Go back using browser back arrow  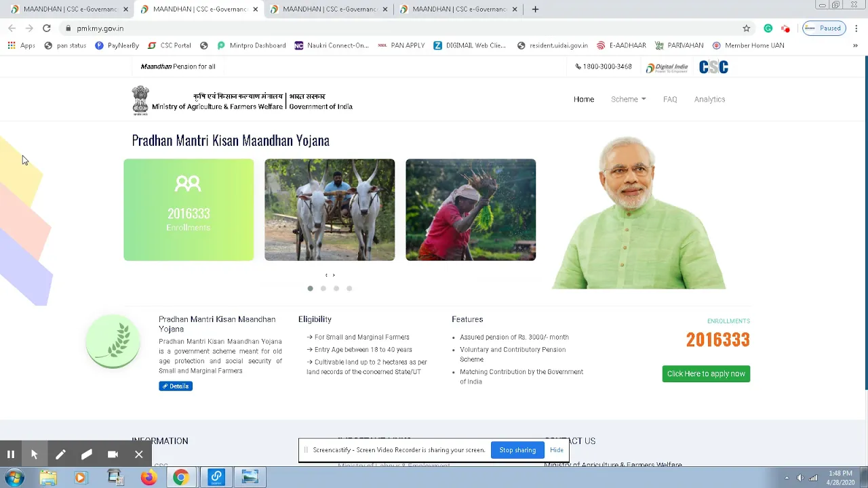[12, 28]
